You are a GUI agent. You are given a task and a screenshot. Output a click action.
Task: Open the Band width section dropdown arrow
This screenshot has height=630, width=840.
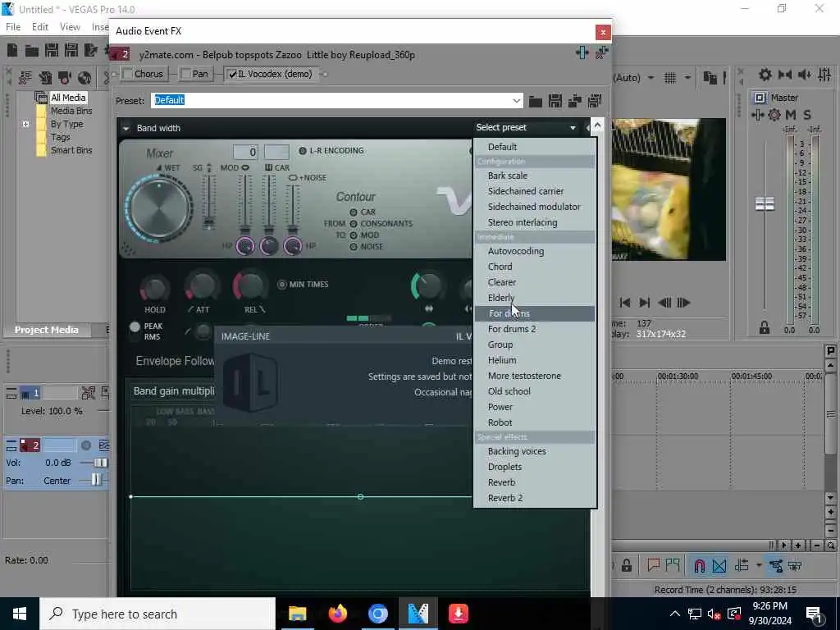(126, 129)
